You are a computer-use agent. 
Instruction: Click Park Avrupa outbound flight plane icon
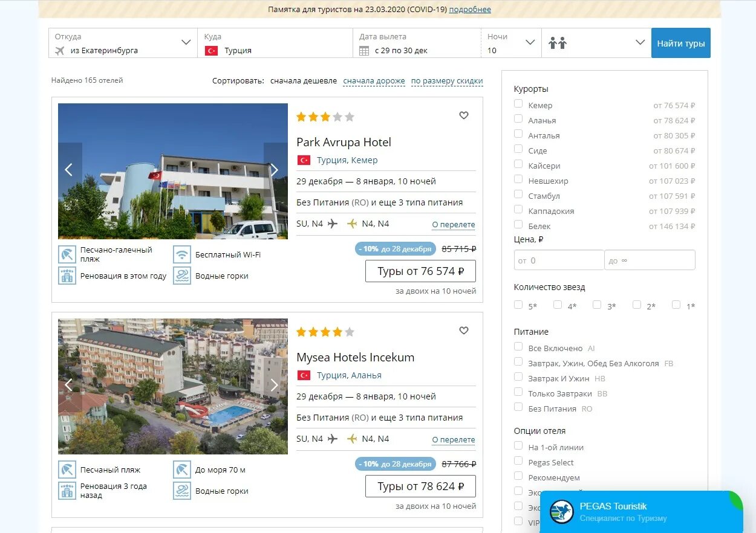(333, 224)
